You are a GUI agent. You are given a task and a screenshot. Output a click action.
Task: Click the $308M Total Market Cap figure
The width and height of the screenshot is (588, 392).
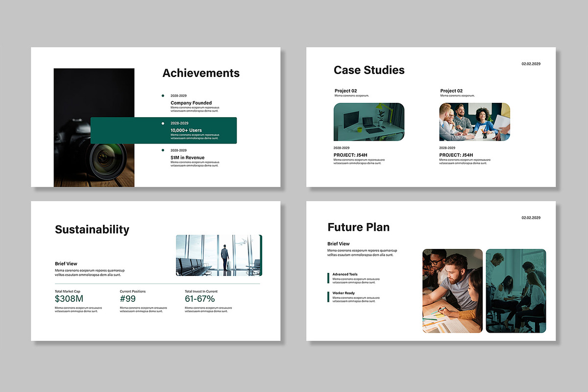[69, 298]
